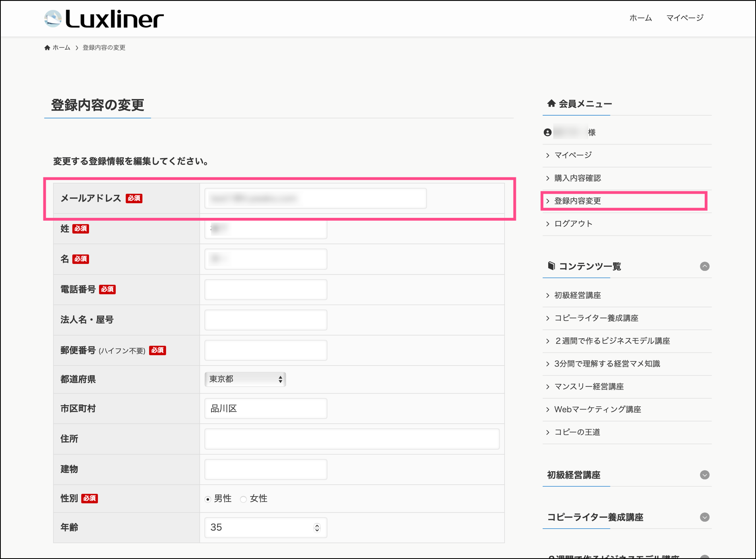This screenshot has height=559, width=756.
Task: Click the ログアウト link
Action: 573,224
